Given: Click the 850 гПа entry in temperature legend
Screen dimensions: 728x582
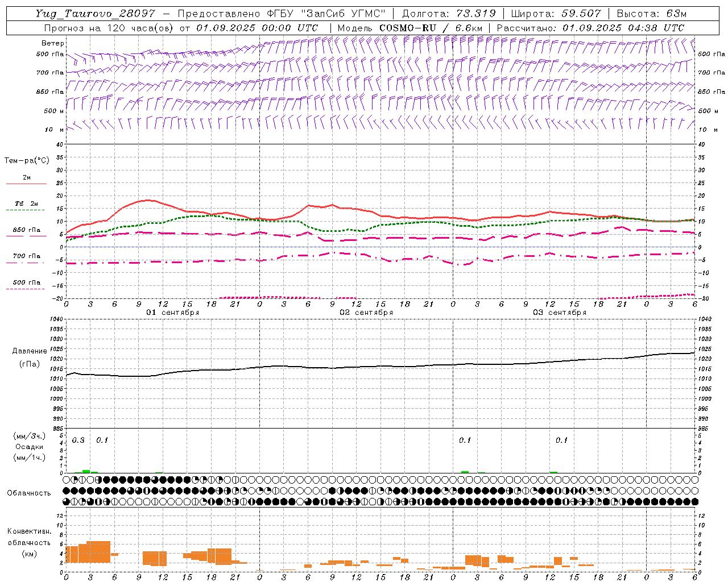Looking at the screenshot, I should (27, 230).
